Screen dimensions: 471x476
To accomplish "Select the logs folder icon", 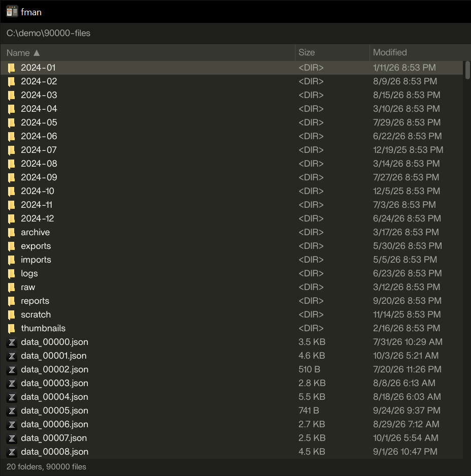I will click(11, 273).
